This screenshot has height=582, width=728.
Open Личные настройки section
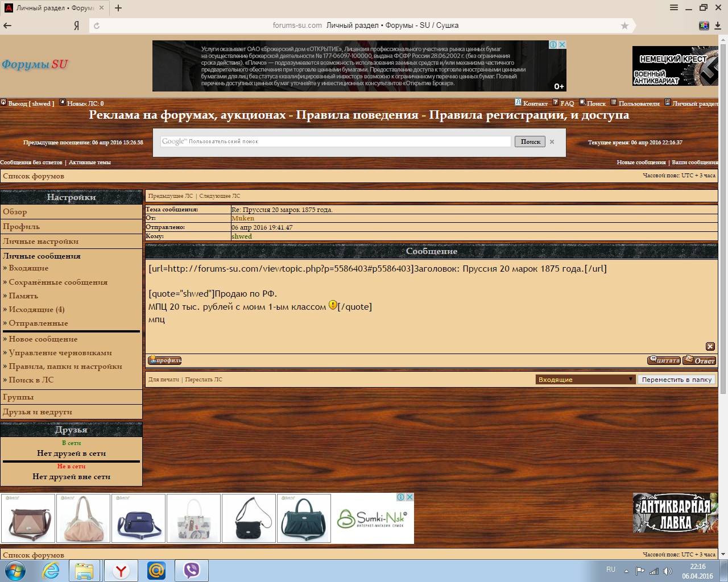[x=40, y=242]
